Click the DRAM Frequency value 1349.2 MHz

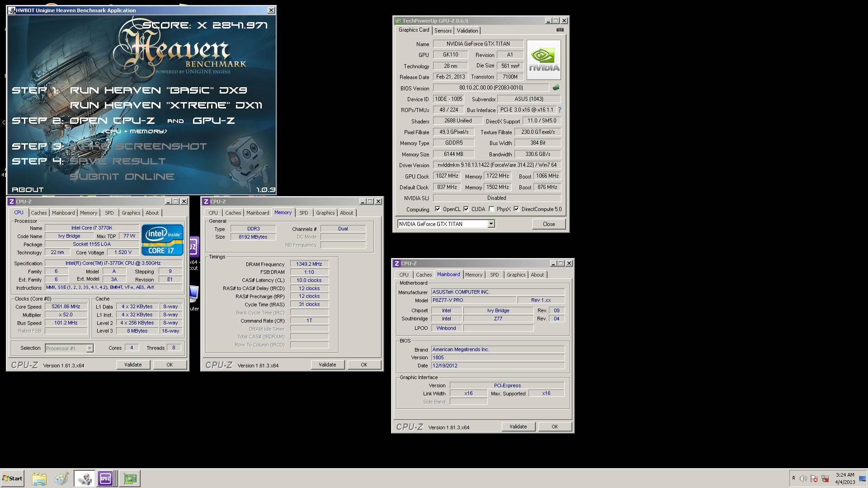pyautogui.click(x=309, y=264)
